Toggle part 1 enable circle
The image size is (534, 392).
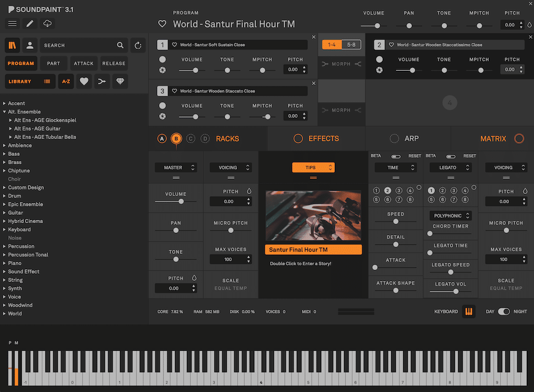pyautogui.click(x=163, y=59)
